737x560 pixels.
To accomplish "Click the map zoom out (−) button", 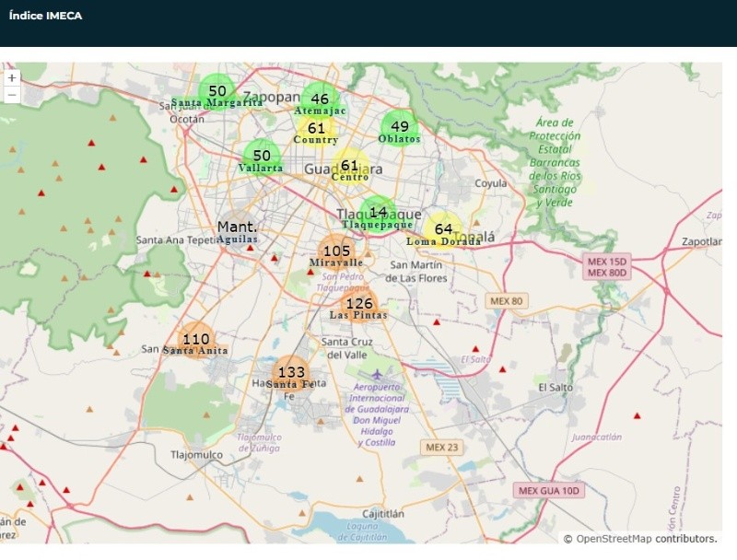I will point(12,95).
